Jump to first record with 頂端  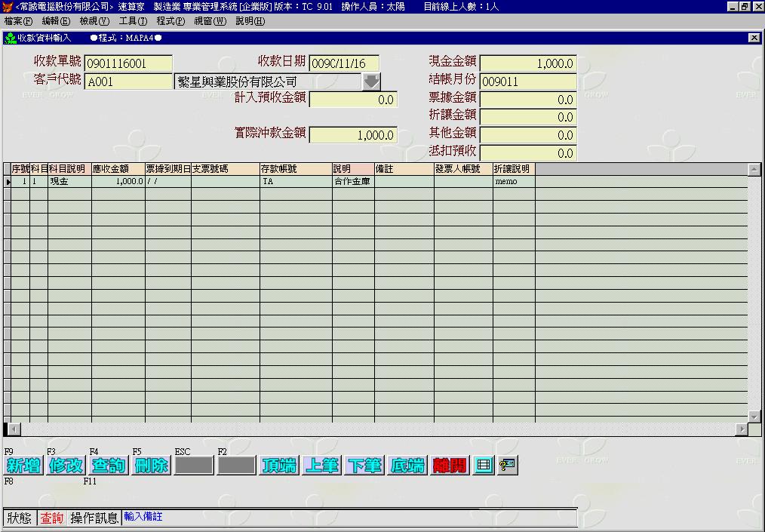click(x=279, y=466)
